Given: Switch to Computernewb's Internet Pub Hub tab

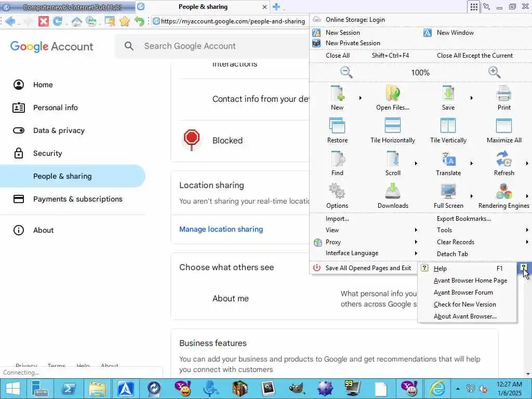Looking at the screenshot, I should click(68, 7).
